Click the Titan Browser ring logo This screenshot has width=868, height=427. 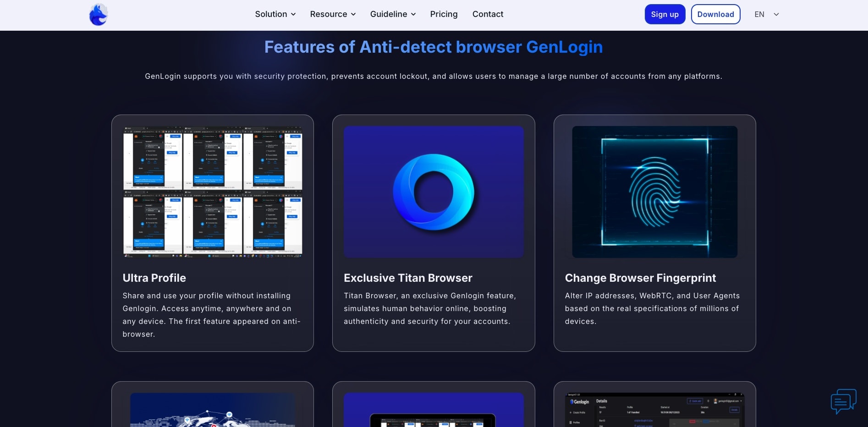[434, 192]
